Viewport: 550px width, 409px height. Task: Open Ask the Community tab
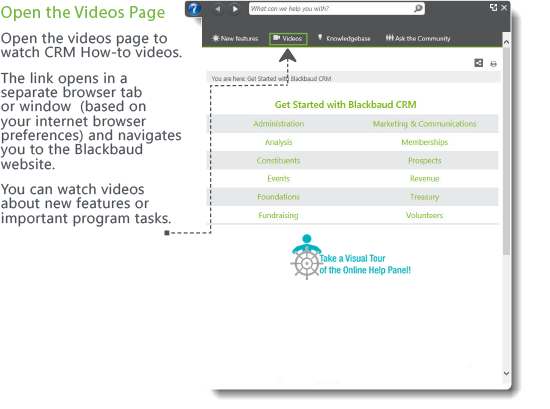tap(418, 38)
